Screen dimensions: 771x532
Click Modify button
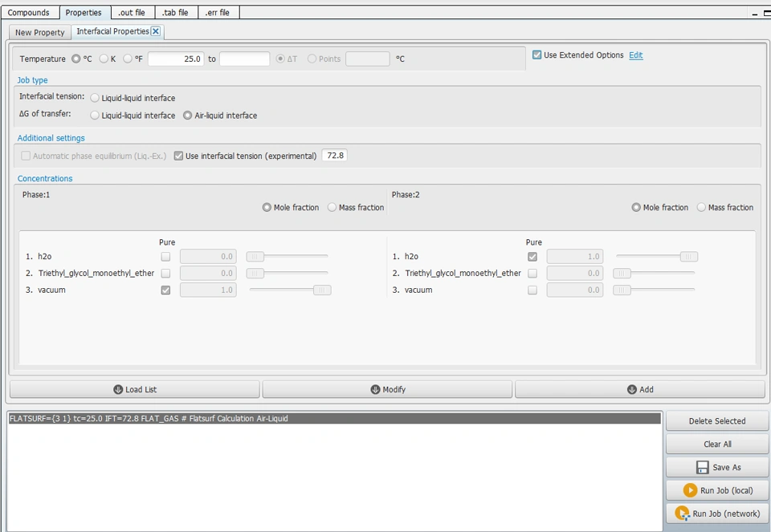point(387,389)
